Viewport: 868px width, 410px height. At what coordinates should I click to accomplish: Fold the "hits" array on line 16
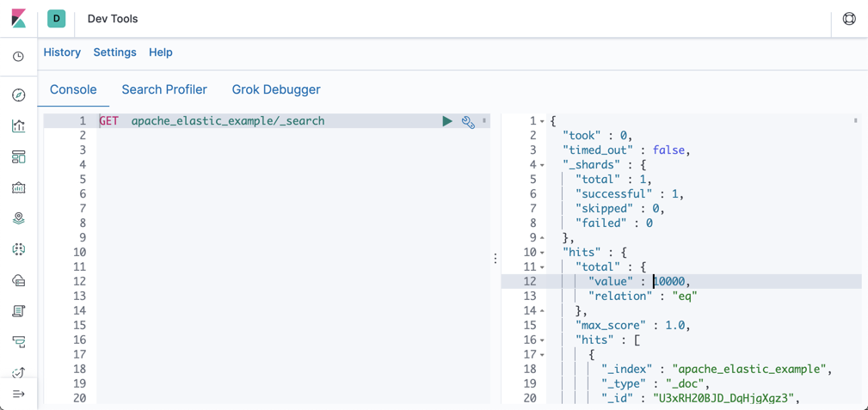(542, 340)
